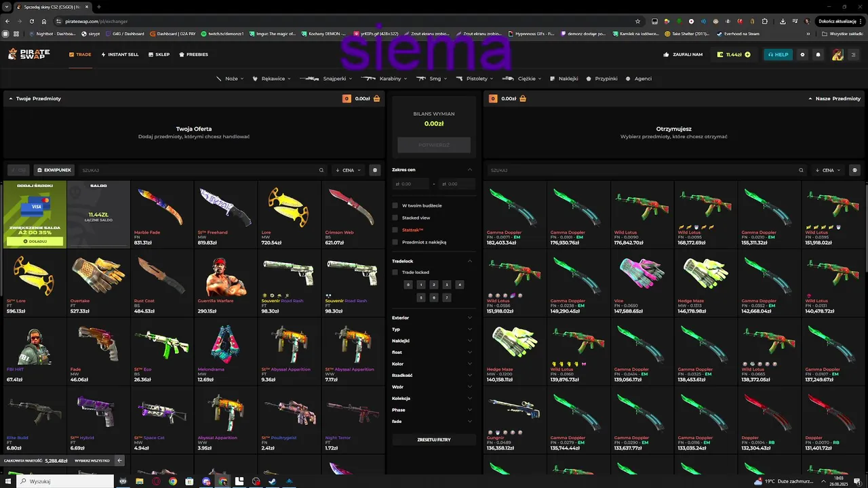868x488 pixels.
Task: Select the Vice gloves for 147,588.65zł
Action: (x=642, y=284)
